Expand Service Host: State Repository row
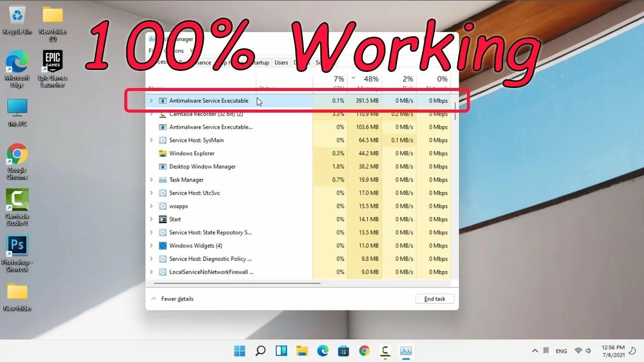This screenshot has height=362, width=644. point(151,232)
